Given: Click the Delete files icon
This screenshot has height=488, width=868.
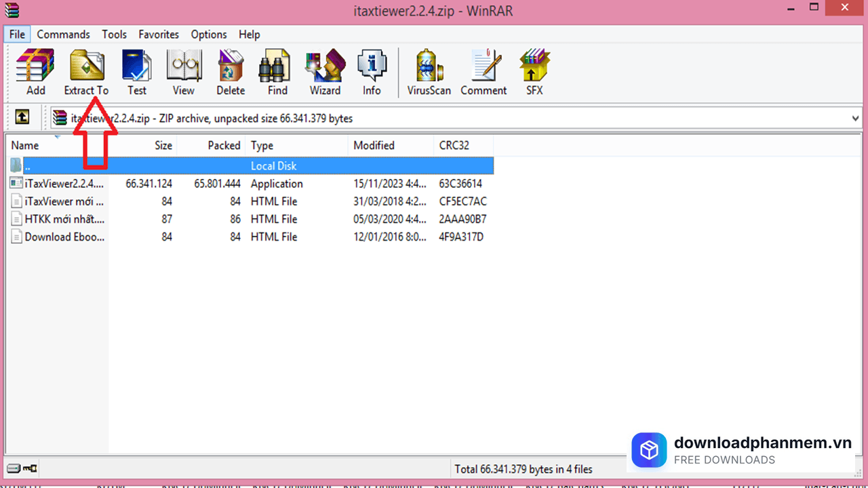Looking at the screenshot, I should tap(230, 68).
